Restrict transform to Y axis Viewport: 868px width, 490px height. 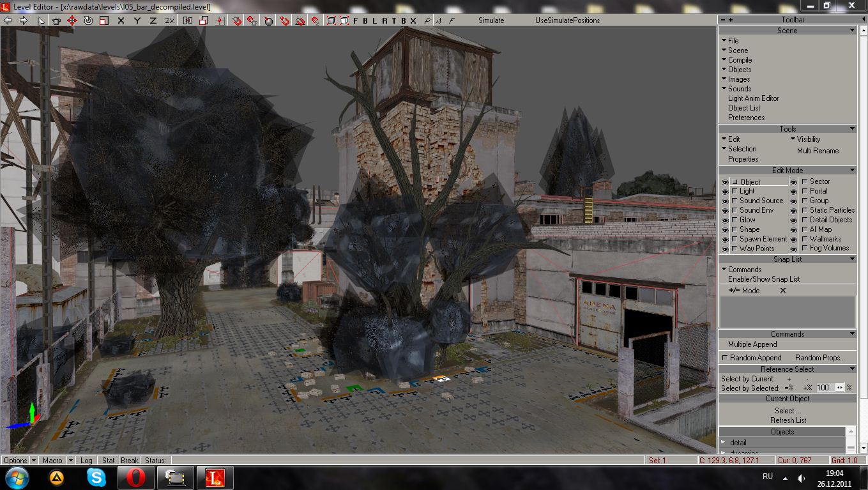[137, 20]
